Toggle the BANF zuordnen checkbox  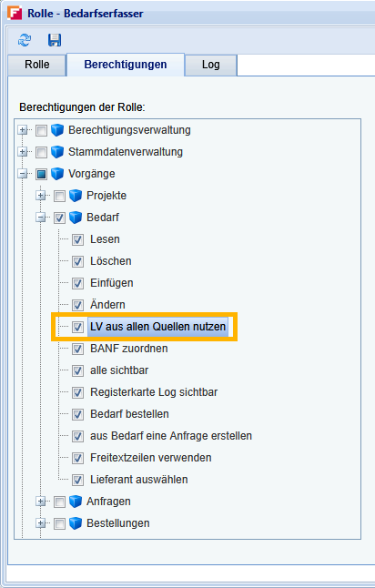pos(77,349)
